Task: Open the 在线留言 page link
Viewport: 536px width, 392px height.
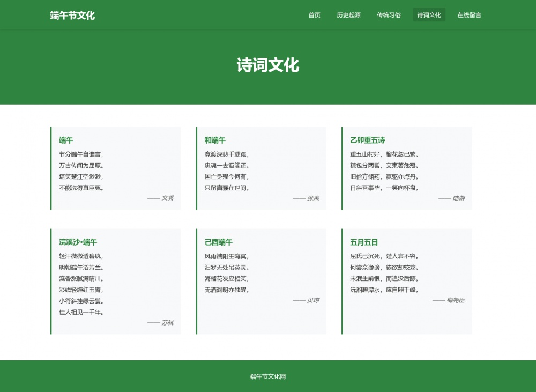Action: 469,15
